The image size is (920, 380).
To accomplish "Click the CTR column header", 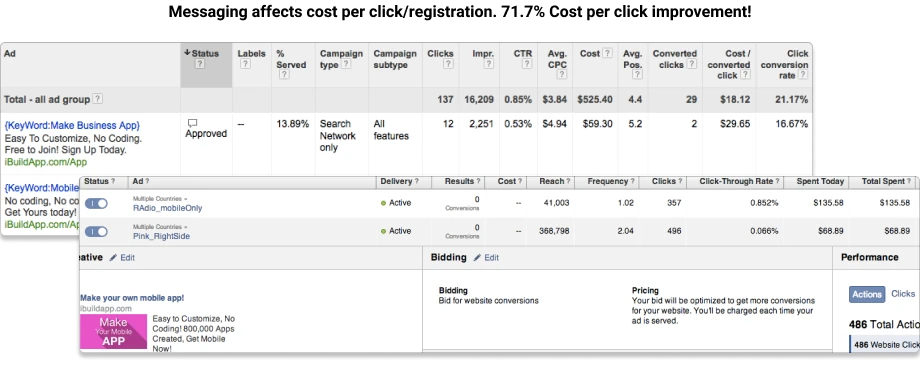I will tap(523, 53).
